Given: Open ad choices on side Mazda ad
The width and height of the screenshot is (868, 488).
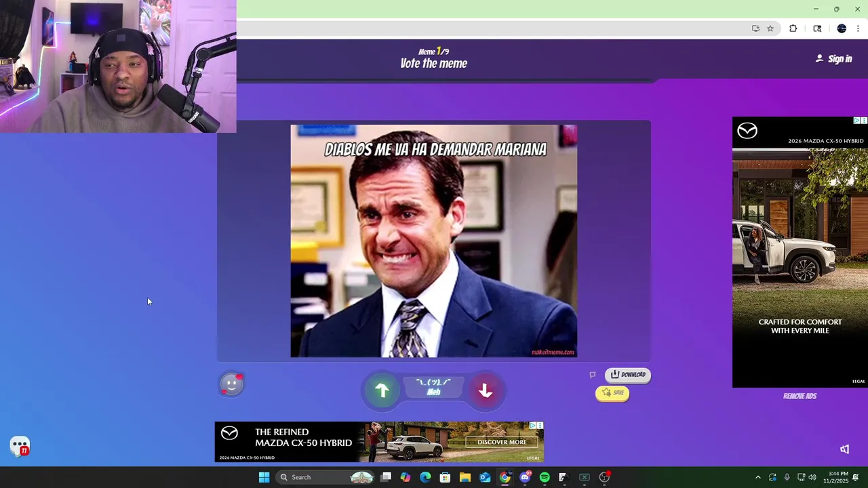Looking at the screenshot, I should (857, 121).
